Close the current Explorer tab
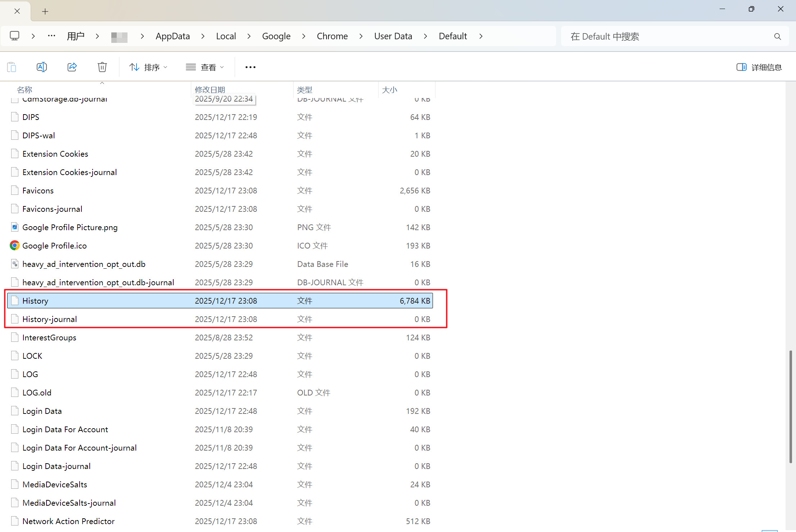796x532 pixels. coord(17,11)
